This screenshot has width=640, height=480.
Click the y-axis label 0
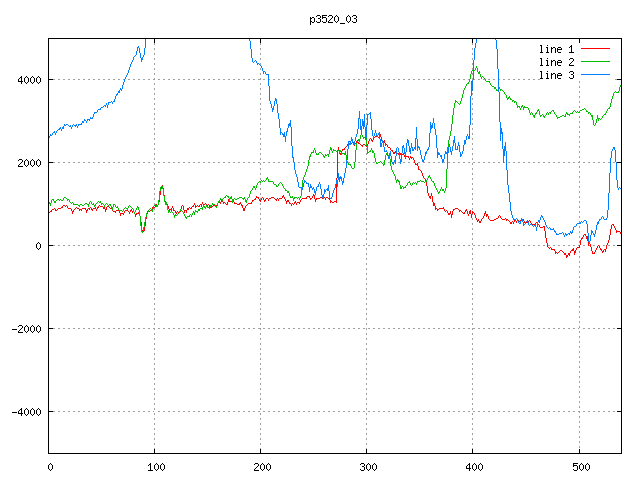(38, 246)
